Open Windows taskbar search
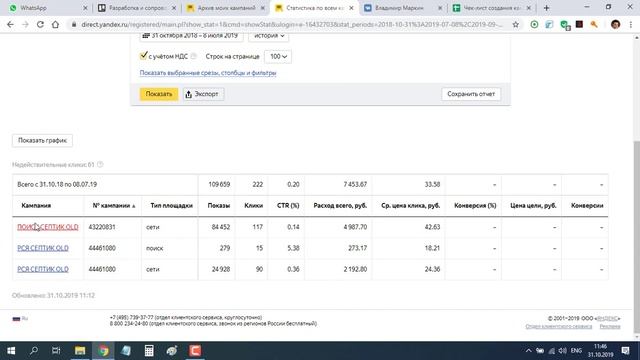Screen dimensions: 640x360 pos(34,351)
